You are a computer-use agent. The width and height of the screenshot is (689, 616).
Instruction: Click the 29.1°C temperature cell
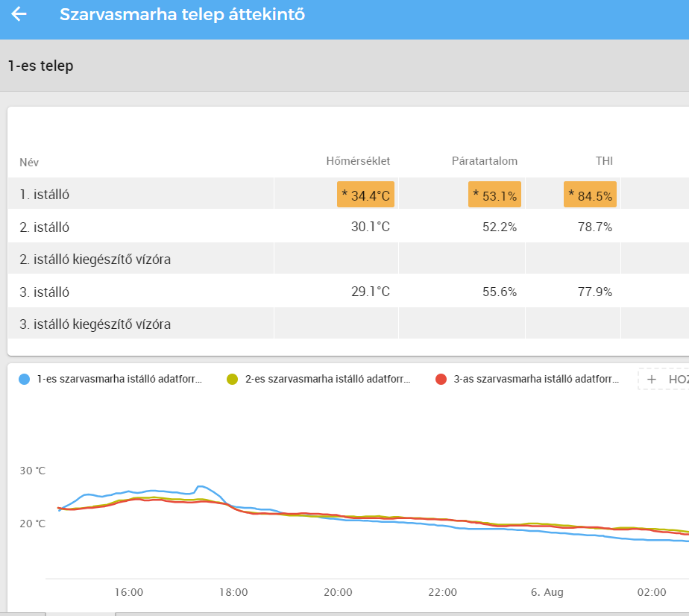371,292
